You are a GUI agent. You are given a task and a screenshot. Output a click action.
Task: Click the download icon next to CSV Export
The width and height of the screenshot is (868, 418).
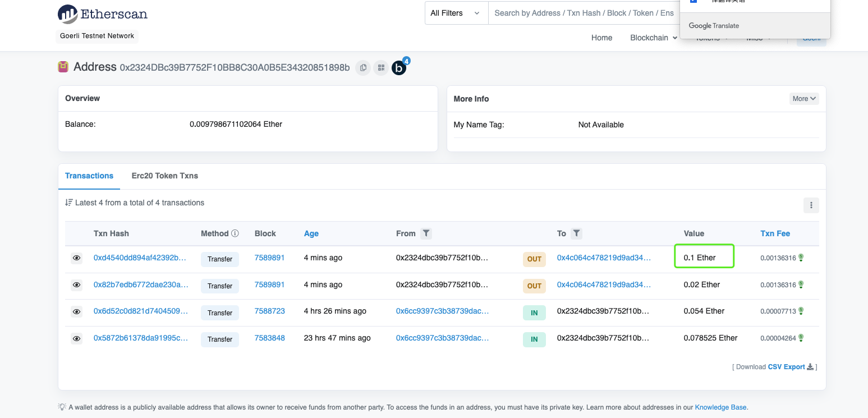[x=810, y=367]
